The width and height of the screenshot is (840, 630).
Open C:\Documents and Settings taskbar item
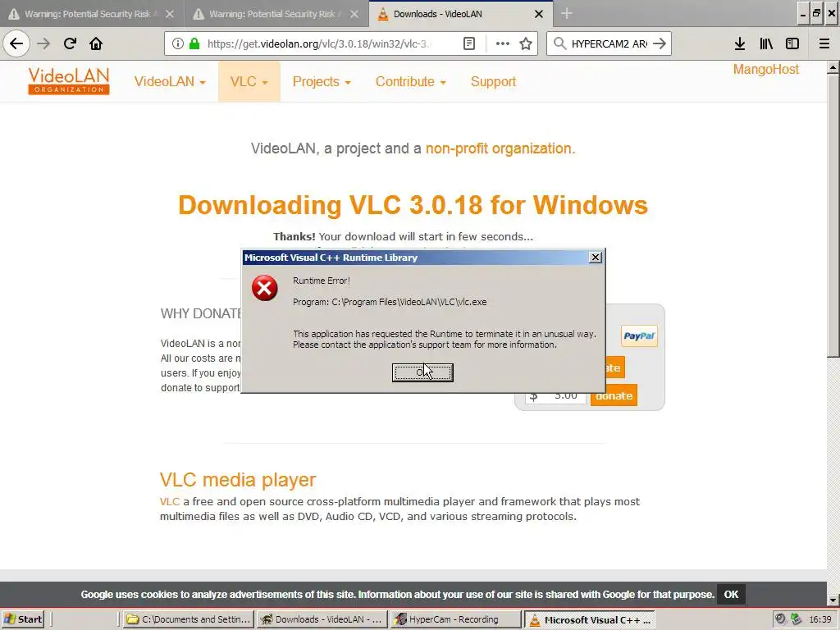(188, 619)
